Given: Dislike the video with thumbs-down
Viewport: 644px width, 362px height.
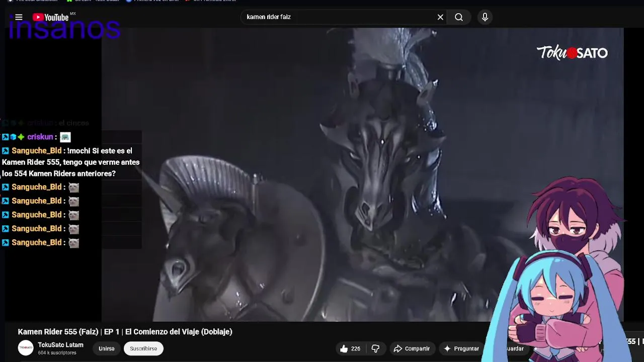Looking at the screenshot, I should [x=375, y=348].
